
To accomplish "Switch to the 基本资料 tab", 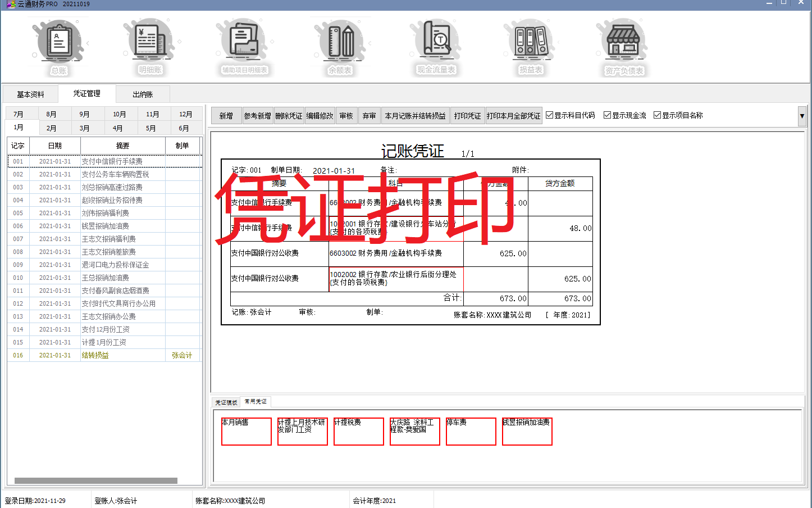I will [x=30, y=94].
